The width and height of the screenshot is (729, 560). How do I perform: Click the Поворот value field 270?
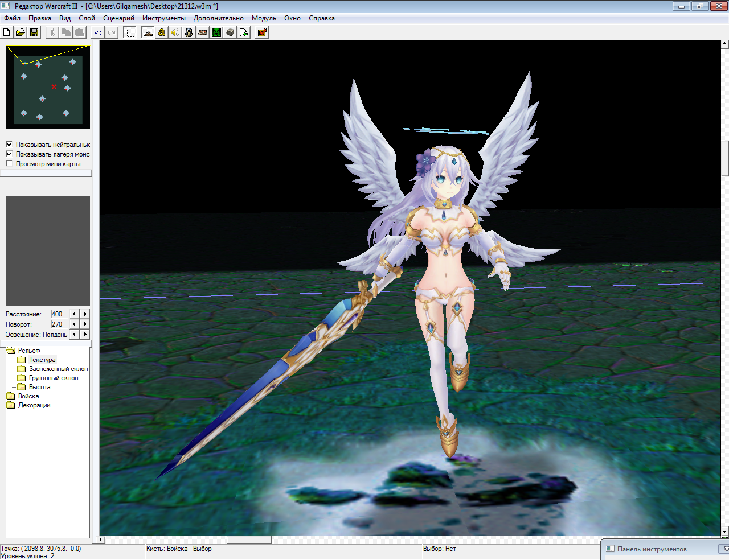point(59,324)
